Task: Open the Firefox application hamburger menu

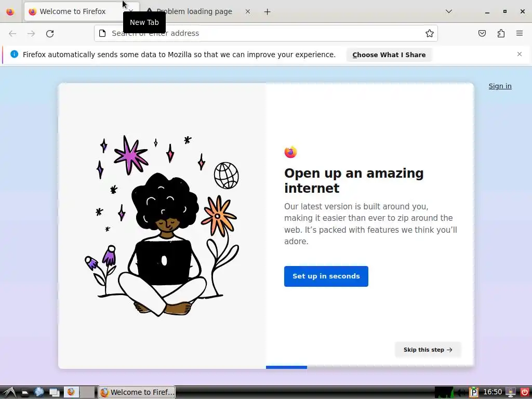Action: (520, 33)
